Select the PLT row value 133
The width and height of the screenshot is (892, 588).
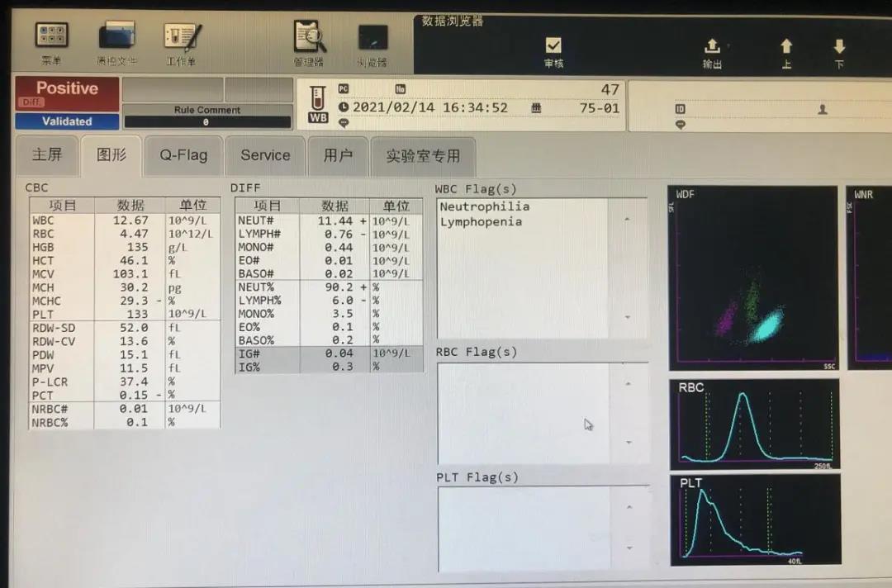137,315
